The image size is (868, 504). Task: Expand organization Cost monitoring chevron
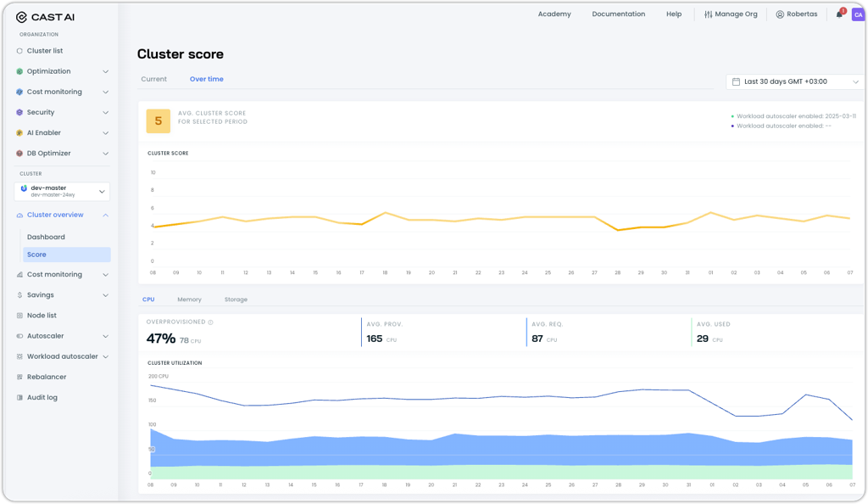(105, 92)
